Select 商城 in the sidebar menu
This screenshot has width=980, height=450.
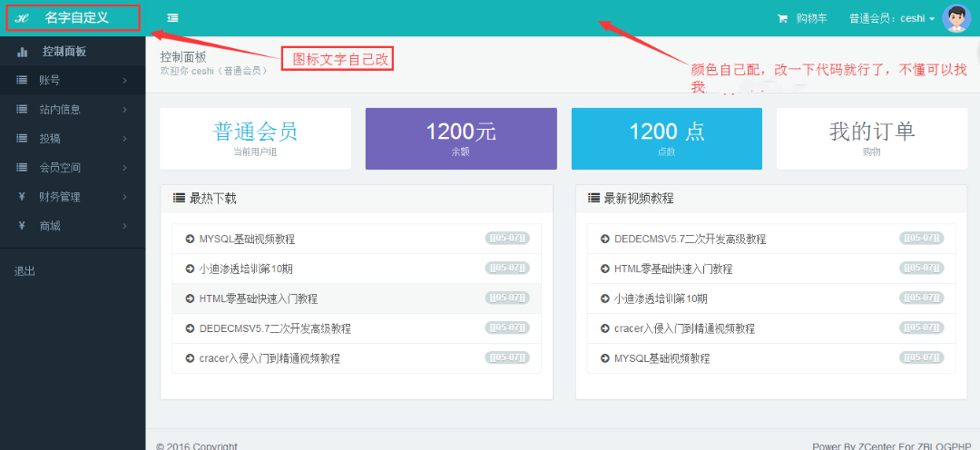(x=50, y=226)
